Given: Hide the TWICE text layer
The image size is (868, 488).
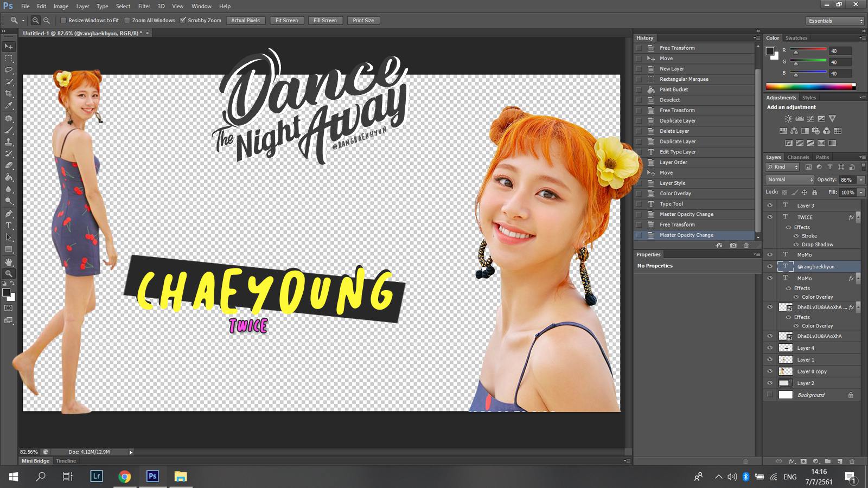Looking at the screenshot, I should coord(769,217).
